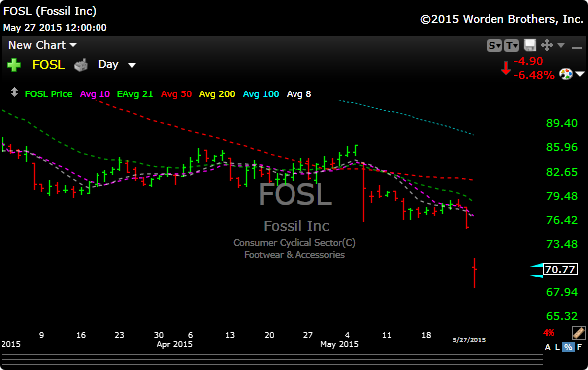The image size is (588, 370).
Task: Click the green plus add-indicator icon
Action: pos(14,65)
